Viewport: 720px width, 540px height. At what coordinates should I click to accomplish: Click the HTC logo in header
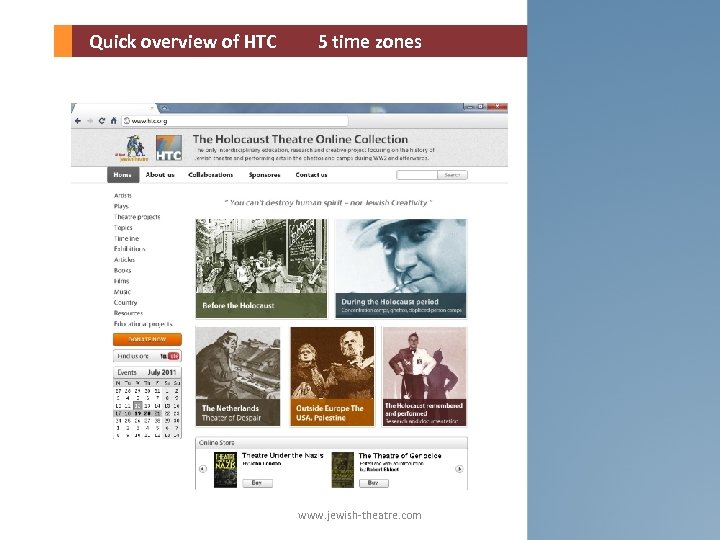pyautogui.click(x=169, y=148)
